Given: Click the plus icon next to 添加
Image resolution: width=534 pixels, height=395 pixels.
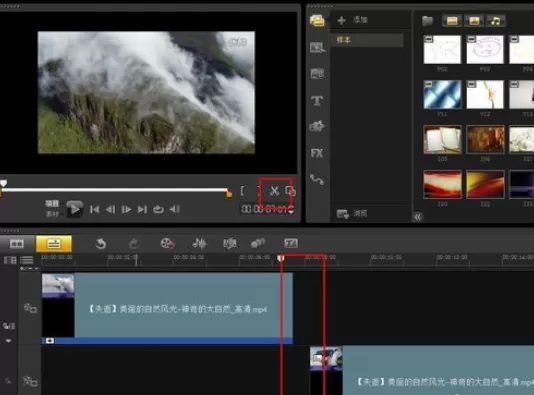Looking at the screenshot, I should [341, 20].
